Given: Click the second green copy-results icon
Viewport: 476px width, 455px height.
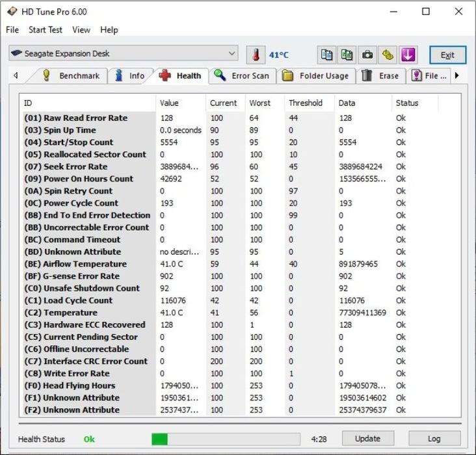Looking at the screenshot, I should (347, 55).
